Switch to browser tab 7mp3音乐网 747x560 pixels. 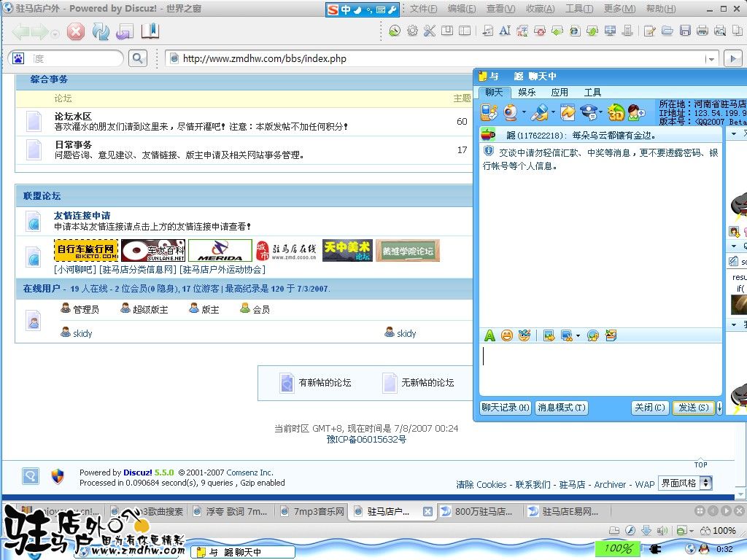click(x=312, y=511)
